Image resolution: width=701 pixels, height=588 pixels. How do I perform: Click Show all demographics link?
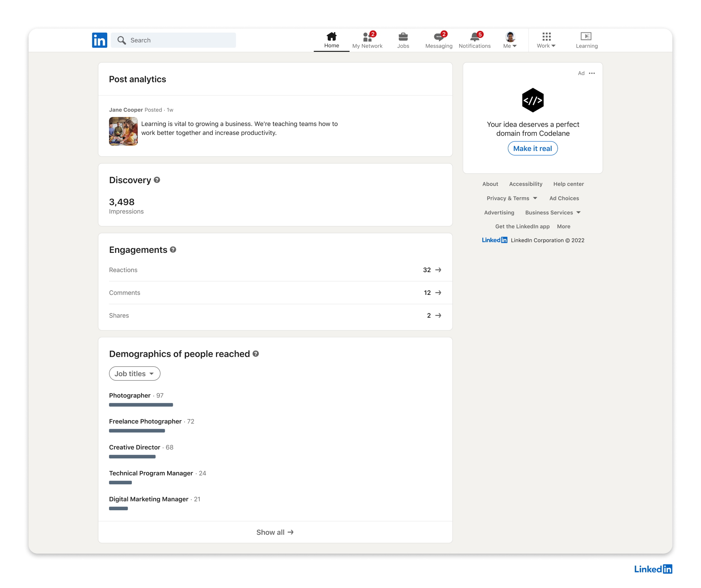point(275,532)
